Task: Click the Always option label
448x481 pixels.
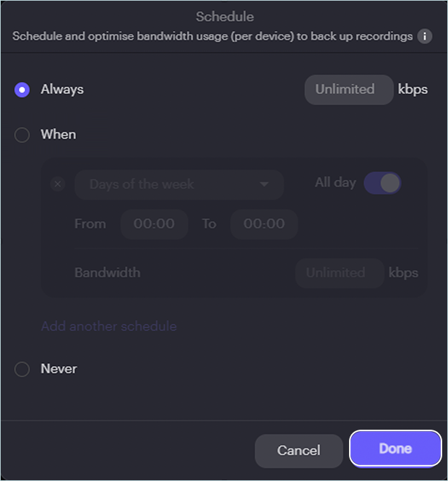Action: [x=62, y=90]
